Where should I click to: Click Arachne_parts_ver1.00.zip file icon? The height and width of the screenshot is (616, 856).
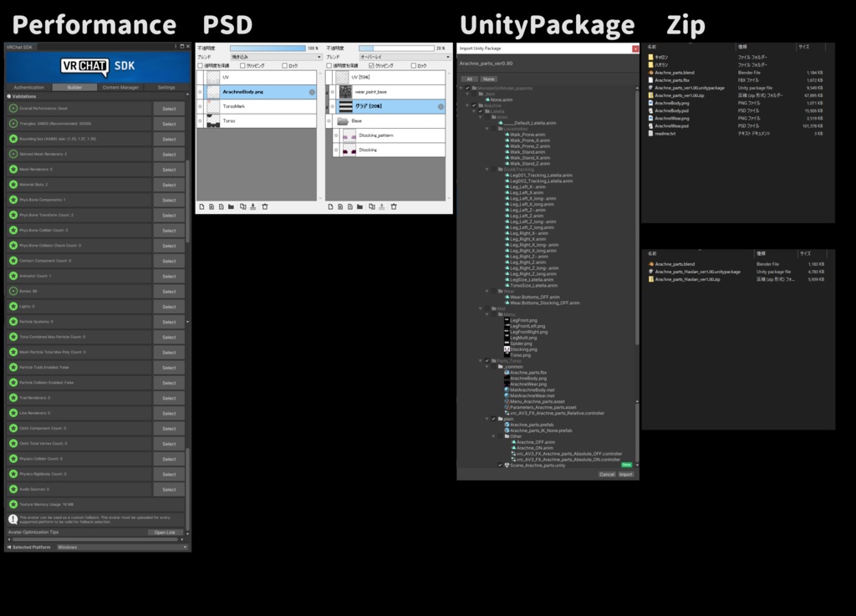coord(650,95)
